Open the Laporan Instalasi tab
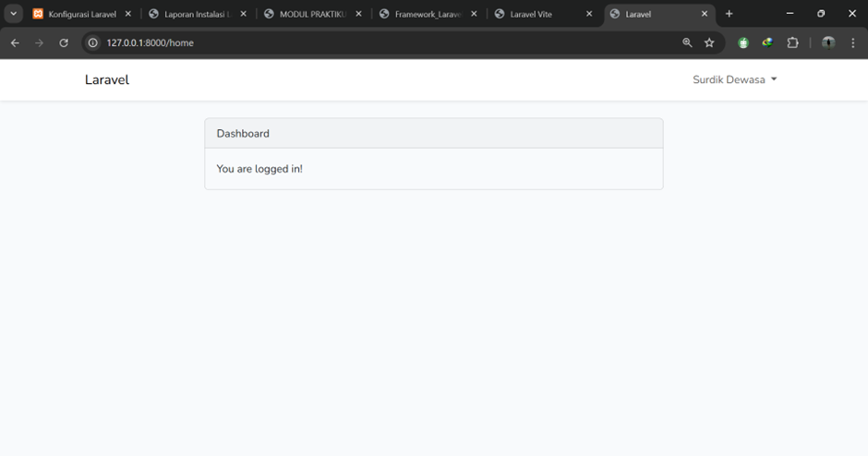Image resolution: width=868 pixels, height=456 pixels. 196,14
